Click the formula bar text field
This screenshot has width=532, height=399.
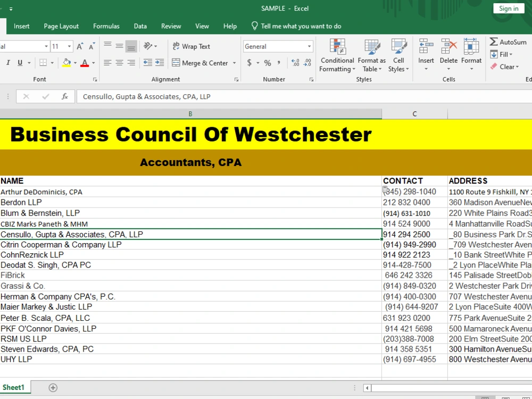(304, 97)
